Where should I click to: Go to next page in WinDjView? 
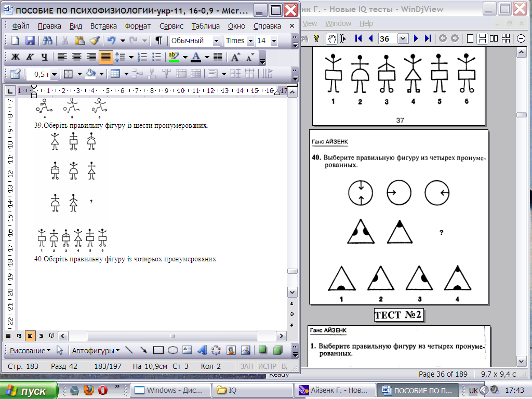click(416, 38)
